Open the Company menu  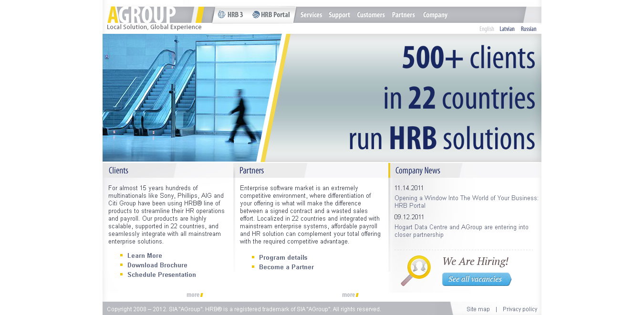point(435,15)
